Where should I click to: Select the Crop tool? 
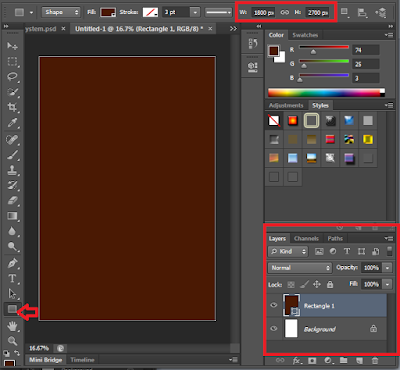12,107
